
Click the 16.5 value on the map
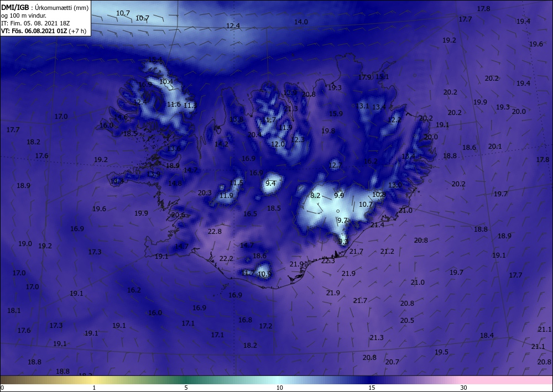pyautogui.click(x=250, y=214)
